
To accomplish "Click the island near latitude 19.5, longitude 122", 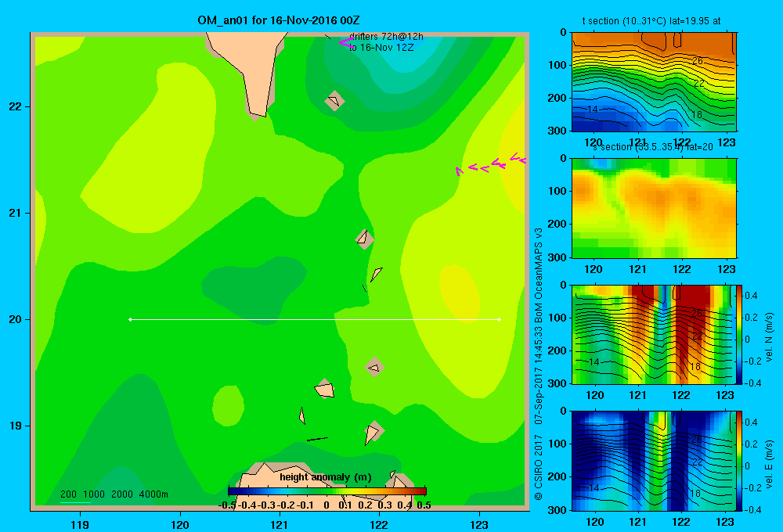I will click(374, 367).
